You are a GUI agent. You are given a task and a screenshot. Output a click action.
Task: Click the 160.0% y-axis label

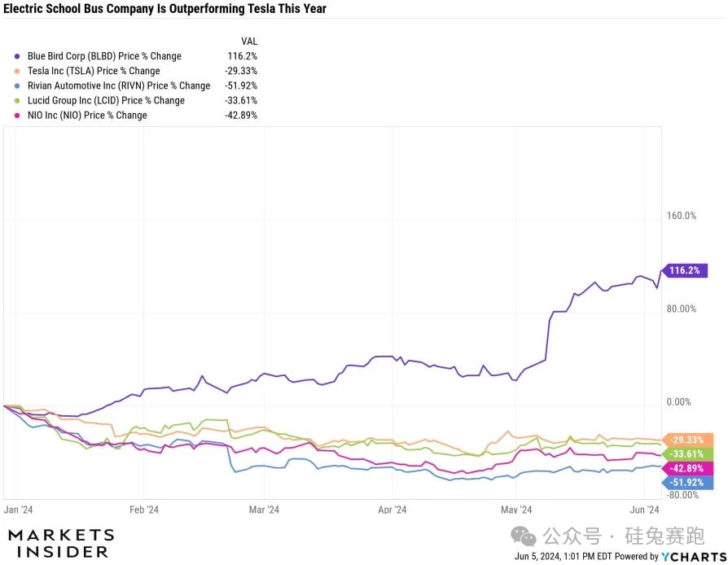tap(682, 216)
